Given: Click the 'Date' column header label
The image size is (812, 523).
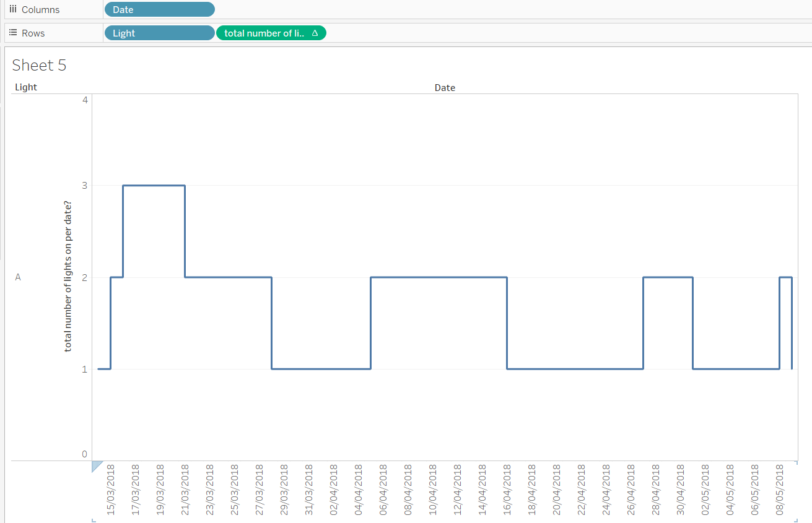Looking at the screenshot, I should click(x=445, y=87).
